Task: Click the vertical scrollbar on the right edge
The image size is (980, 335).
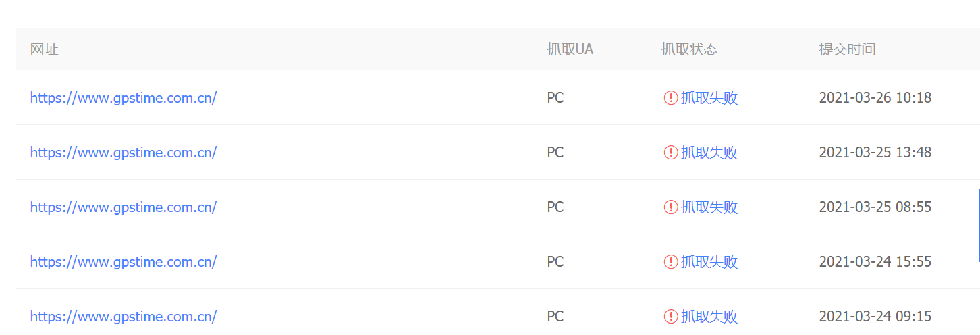Action: point(978,226)
